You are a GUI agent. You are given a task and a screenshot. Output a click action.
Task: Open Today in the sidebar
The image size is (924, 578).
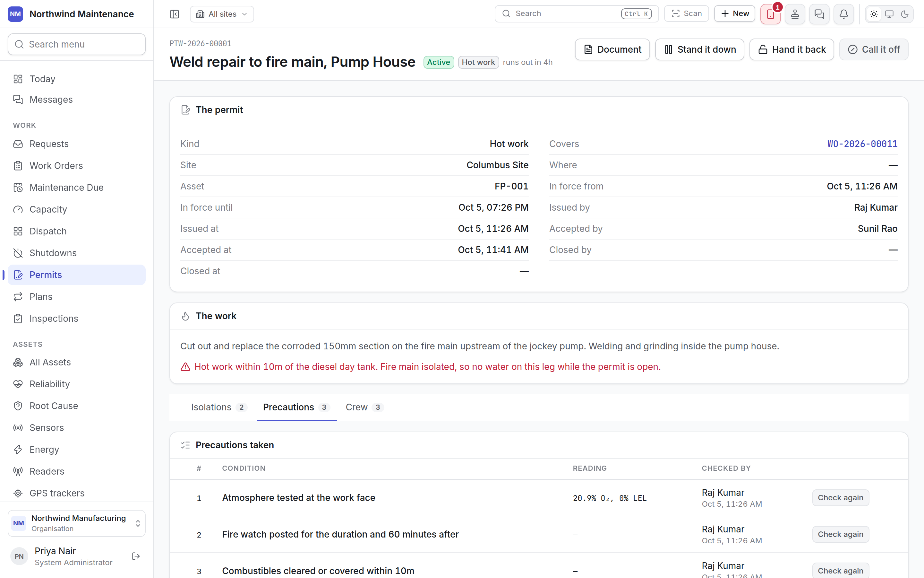tap(77, 79)
